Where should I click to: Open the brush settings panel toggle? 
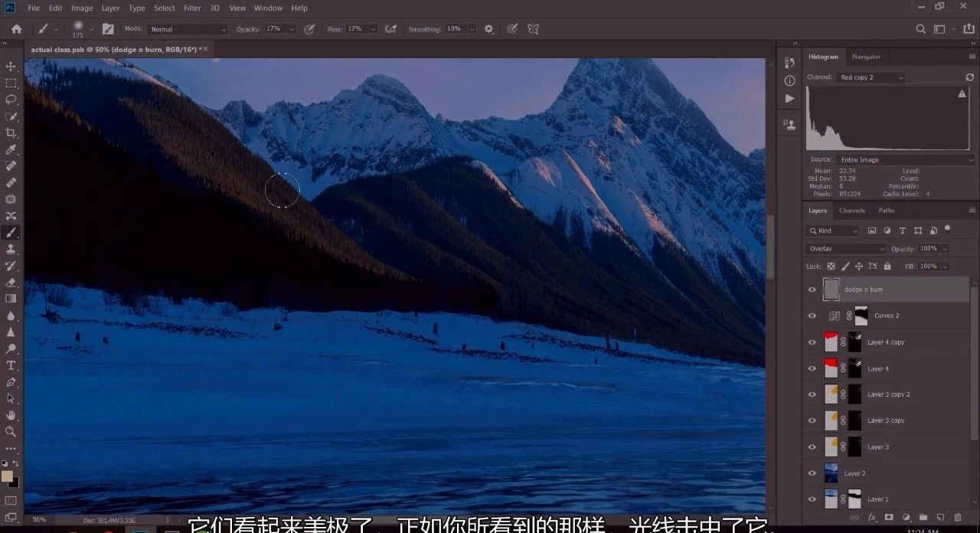[x=108, y=29]
